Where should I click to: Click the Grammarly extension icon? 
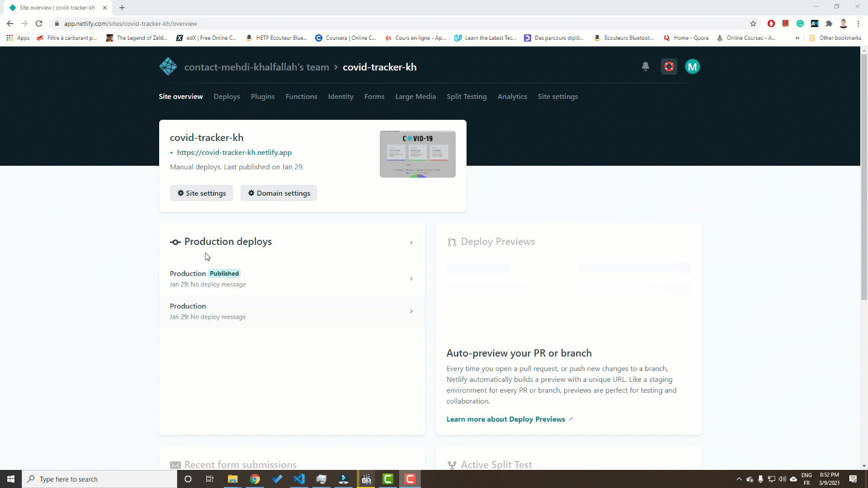pos(800,23)
